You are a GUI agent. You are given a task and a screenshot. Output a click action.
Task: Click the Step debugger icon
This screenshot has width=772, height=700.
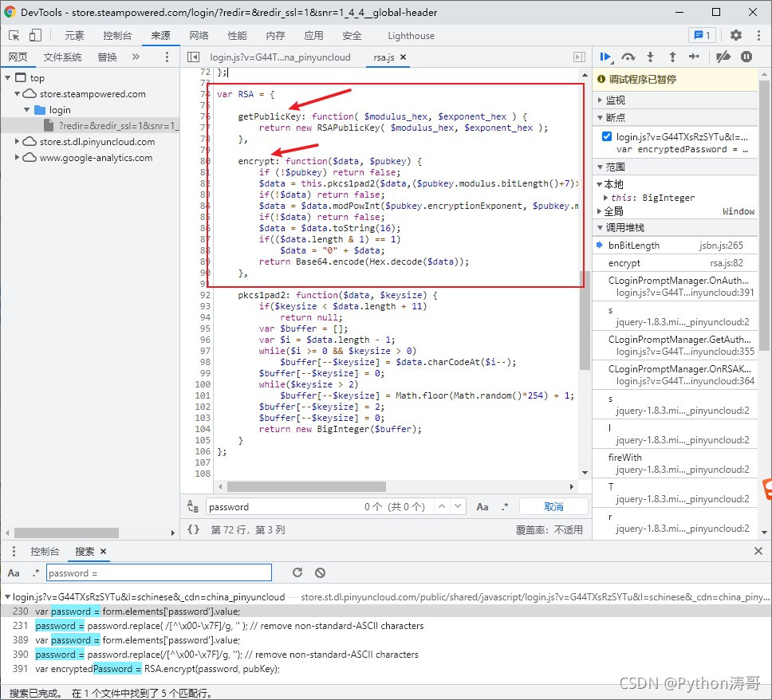pyautogui.click(x=694, y=57)
